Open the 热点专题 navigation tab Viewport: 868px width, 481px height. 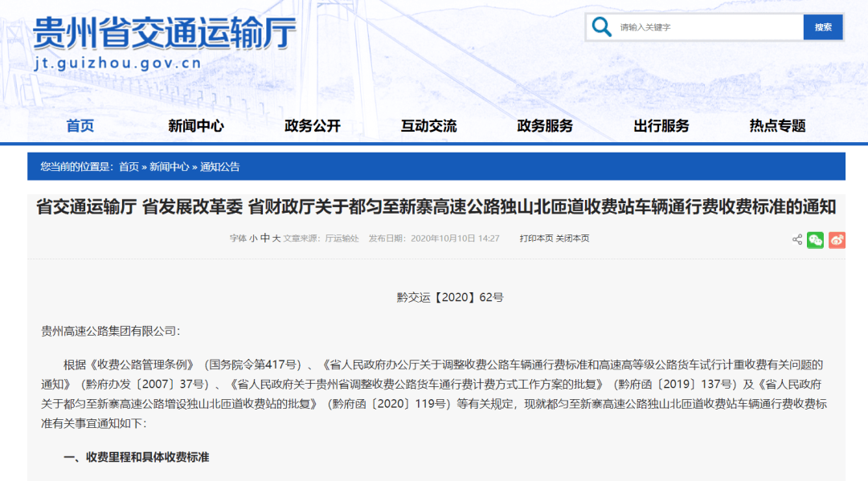(x=777, y=125)
